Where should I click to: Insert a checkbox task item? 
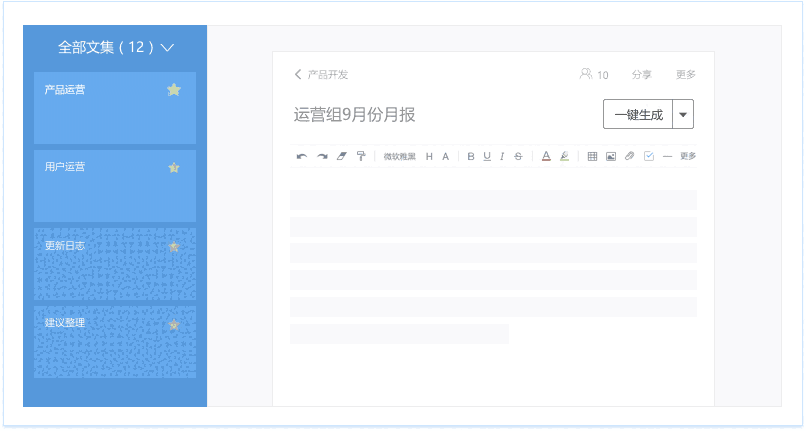[649, 156]
